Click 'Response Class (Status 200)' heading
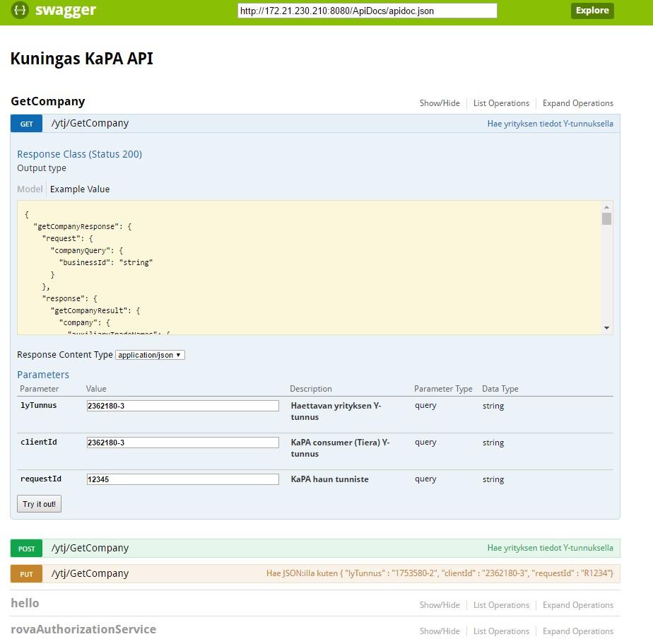Image resolution: width=653 pixels, height=644 pixels. 80,154
